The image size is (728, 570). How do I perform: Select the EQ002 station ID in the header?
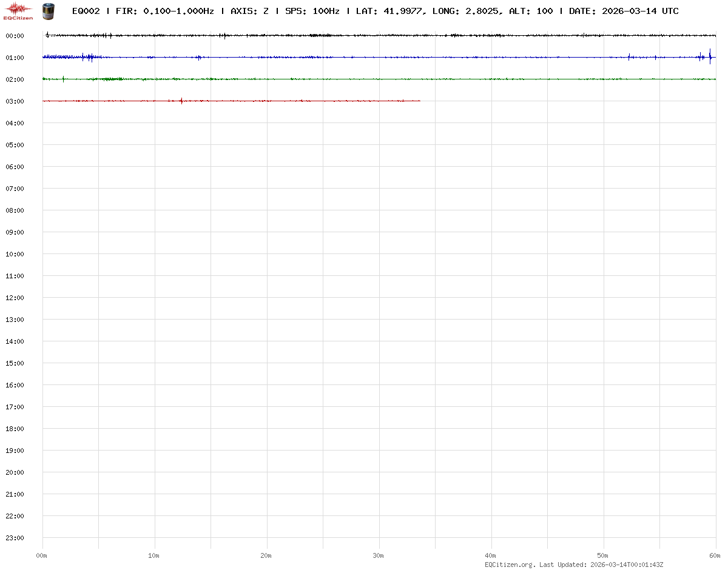86,11
